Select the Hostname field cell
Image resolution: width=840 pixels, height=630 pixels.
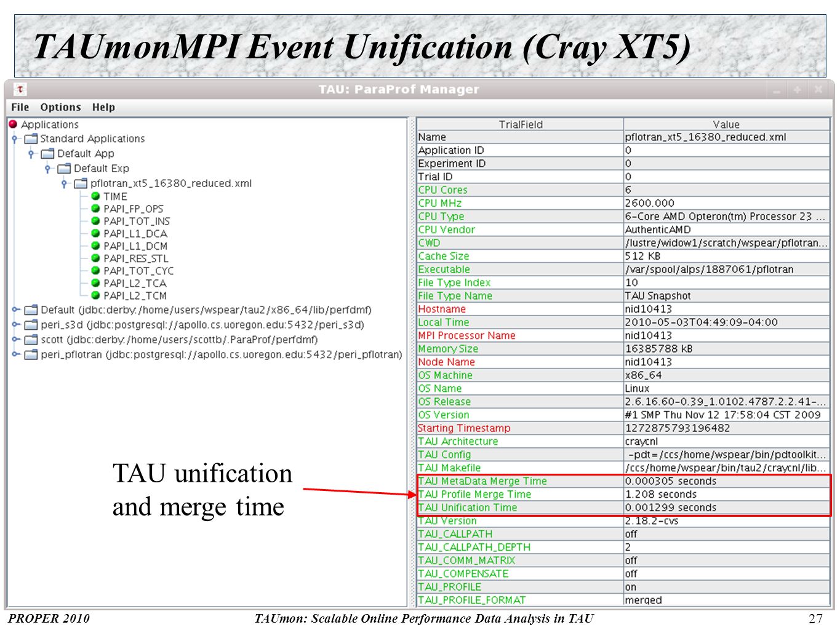coord(521,309)
